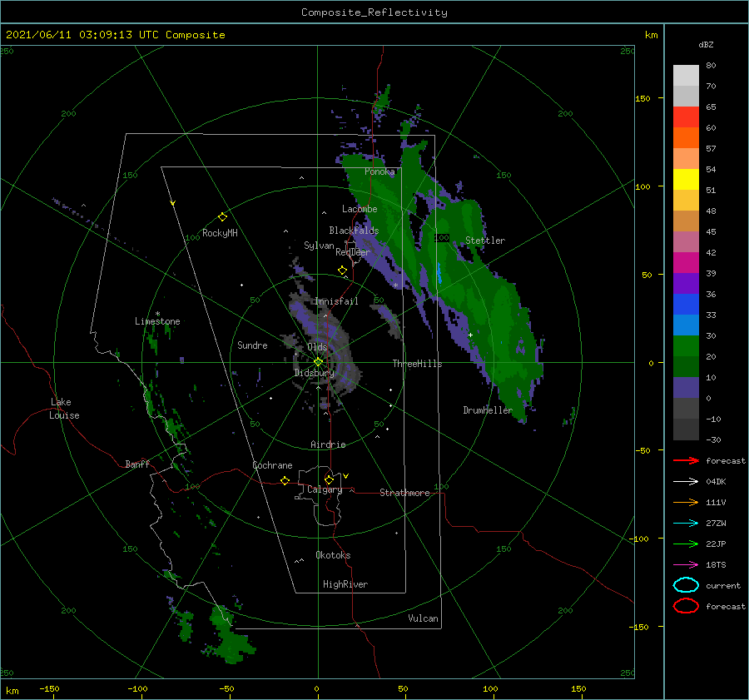Click the green 22JP arrow legend icon
This screenshot has width=749, height=700.
coord(686,544)
